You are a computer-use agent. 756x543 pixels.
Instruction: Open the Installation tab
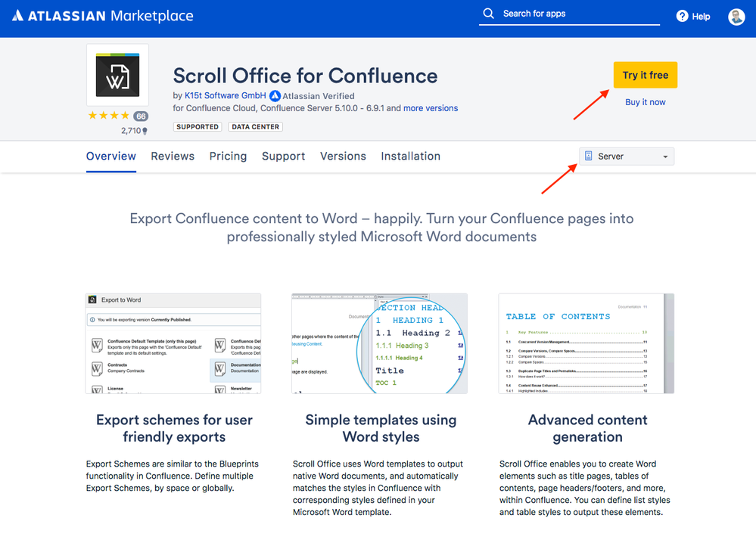tap(411, 156)
